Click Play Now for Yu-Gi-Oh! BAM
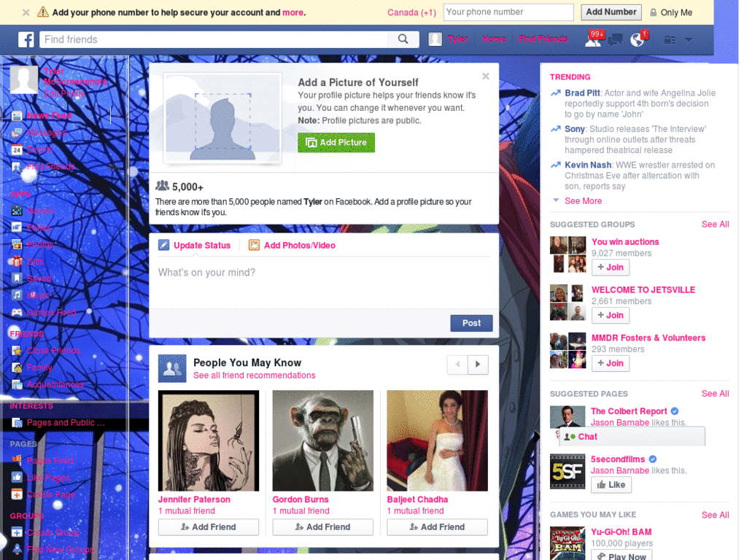This screenshot has height=560, width=747. coord(622,556)
